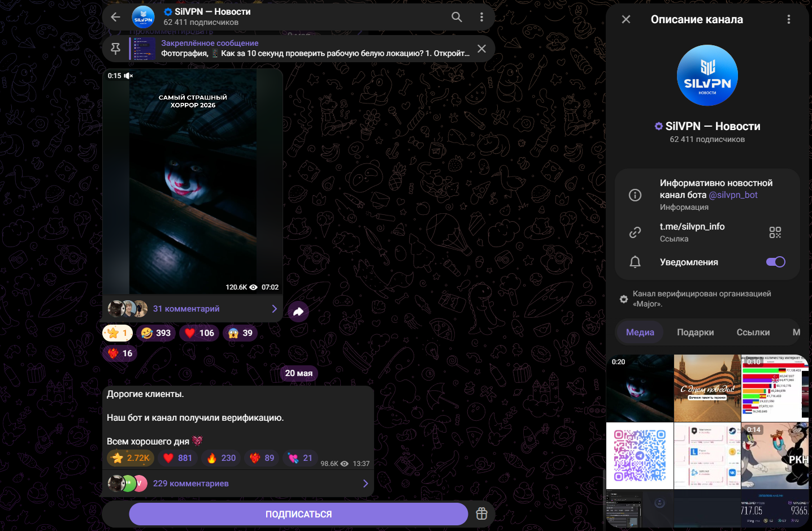Click the verified badge beside SilVPN title

658,126
